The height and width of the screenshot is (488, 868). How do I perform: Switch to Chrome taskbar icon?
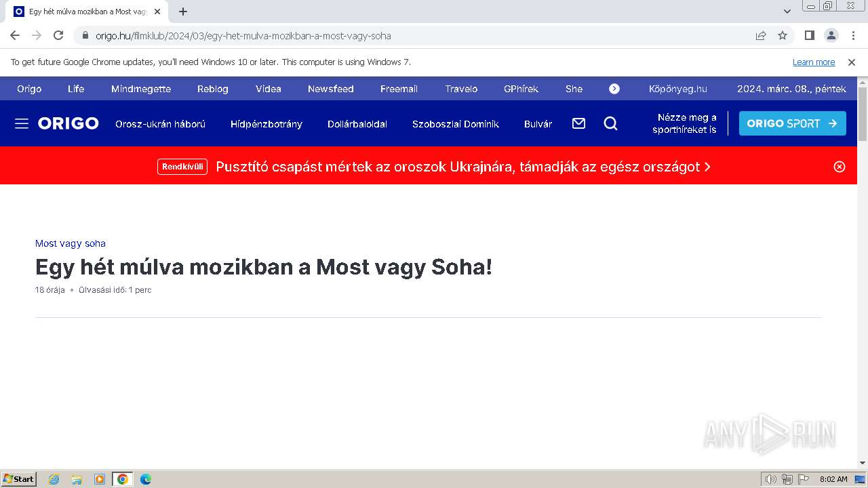(122, 479)
